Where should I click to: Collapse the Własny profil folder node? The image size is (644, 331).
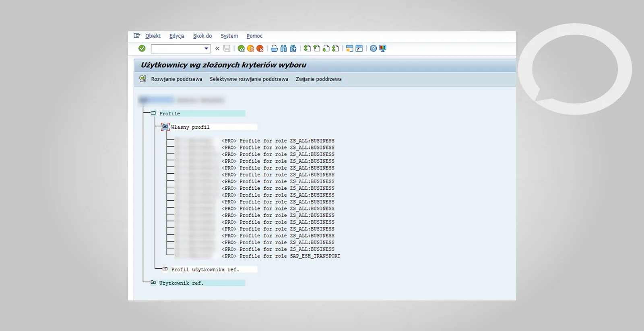pyautogui.click(x=165, y=127)
